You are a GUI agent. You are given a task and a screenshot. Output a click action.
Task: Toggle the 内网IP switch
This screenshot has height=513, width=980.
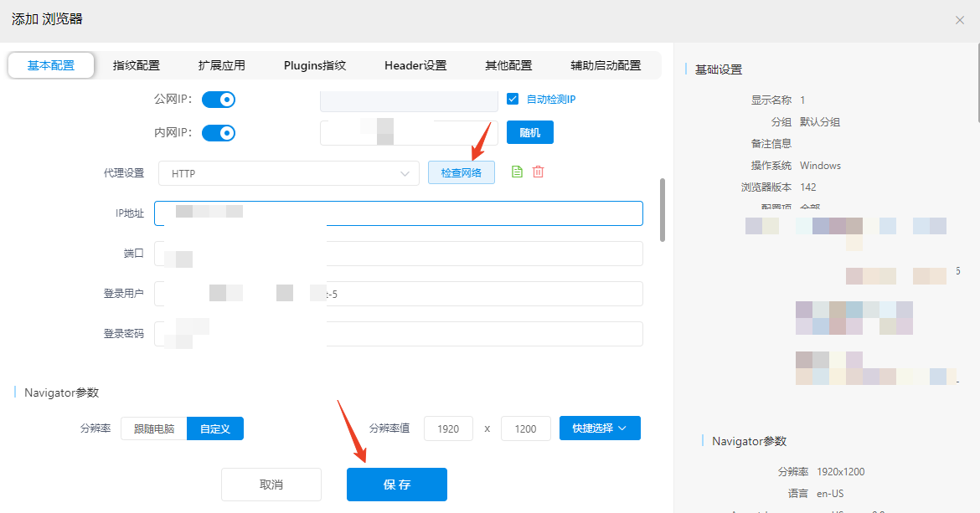tap(219, 133)
